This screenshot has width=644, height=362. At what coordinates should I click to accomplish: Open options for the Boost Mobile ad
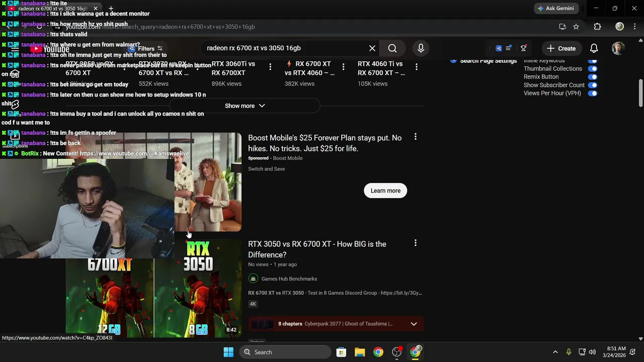[415, 137]
